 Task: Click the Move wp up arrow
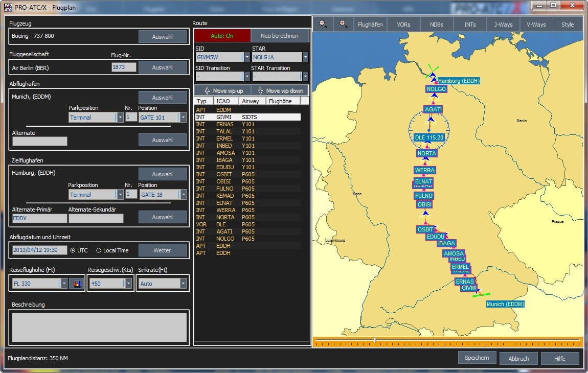click(207, 90)
